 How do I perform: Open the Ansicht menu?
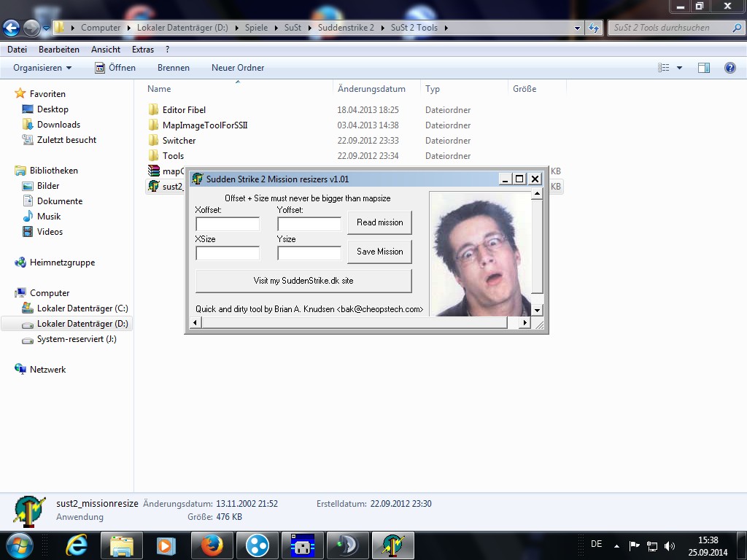click(x=106, y=49)
